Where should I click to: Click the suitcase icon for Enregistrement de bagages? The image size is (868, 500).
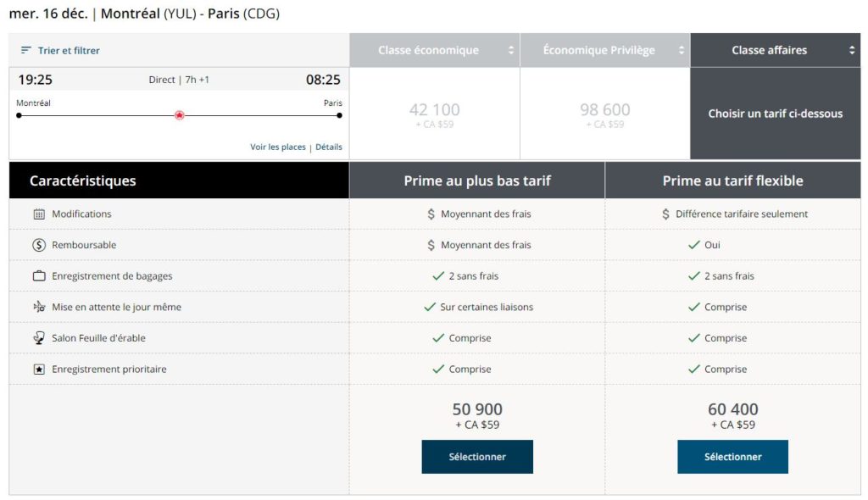point(37,275)
